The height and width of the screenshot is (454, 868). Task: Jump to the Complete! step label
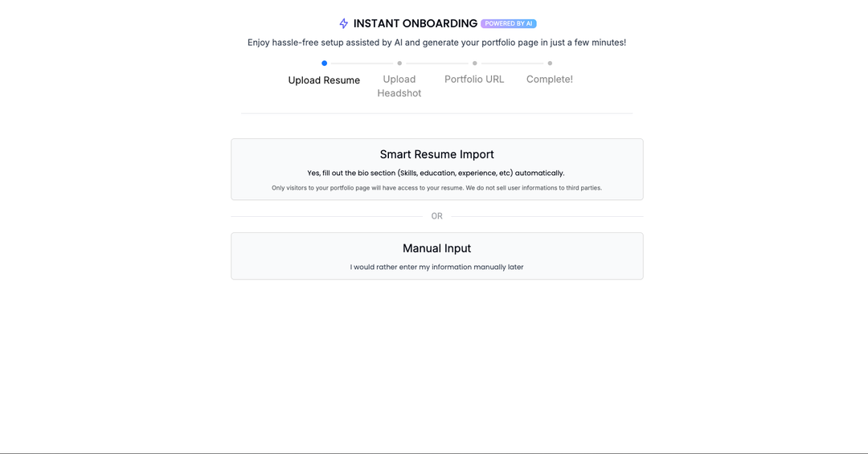[550, 80]
